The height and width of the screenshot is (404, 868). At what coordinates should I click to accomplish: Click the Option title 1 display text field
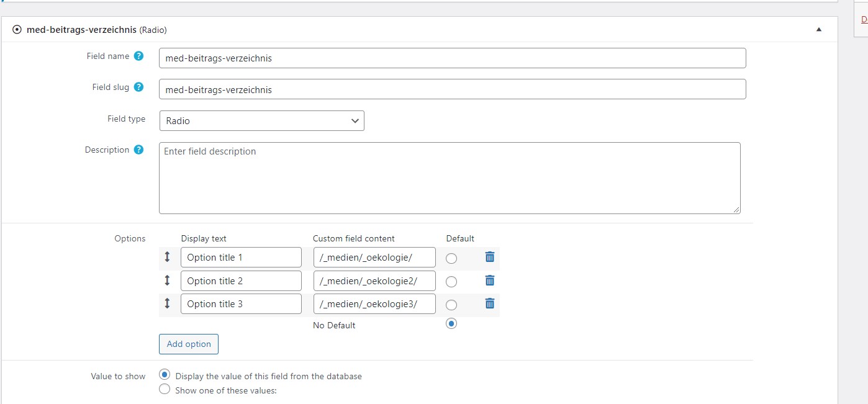(241, 258)
